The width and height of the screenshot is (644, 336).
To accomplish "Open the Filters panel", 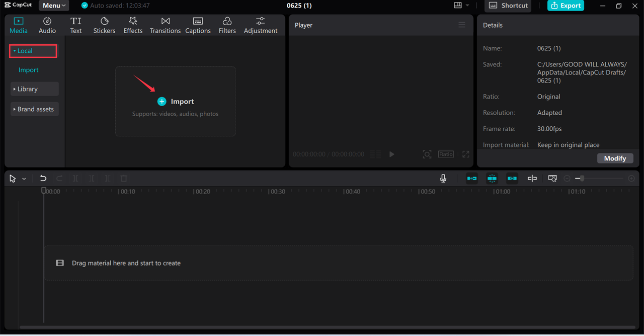I will pos(227,24).
